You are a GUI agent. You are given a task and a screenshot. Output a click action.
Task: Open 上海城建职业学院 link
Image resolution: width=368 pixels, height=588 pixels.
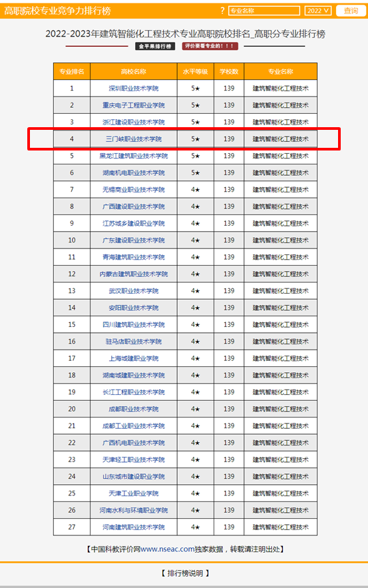click(133, 358)
